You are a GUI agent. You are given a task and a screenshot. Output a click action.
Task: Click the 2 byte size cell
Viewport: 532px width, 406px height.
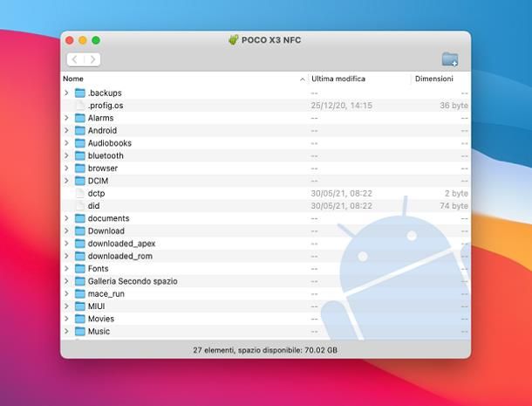[456, 193]
